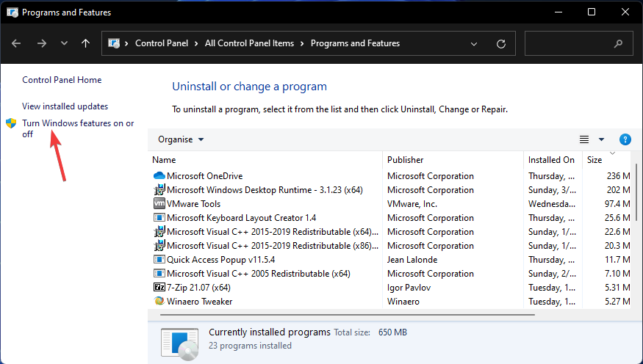Refresh the Programs and Features list
Screen dimensions: 643x364
click(x=501, y=44)
